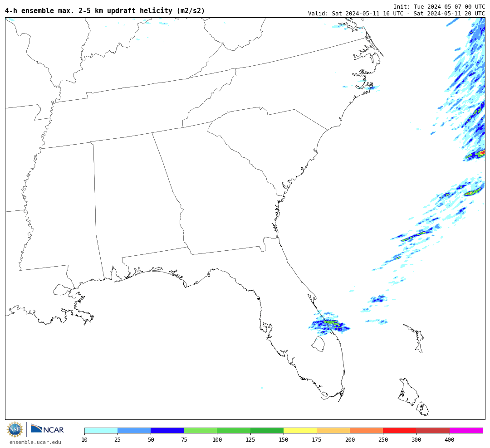Click the colorbar label 125
The width and height of the screenshot is (490, 448).
point(250,439)
